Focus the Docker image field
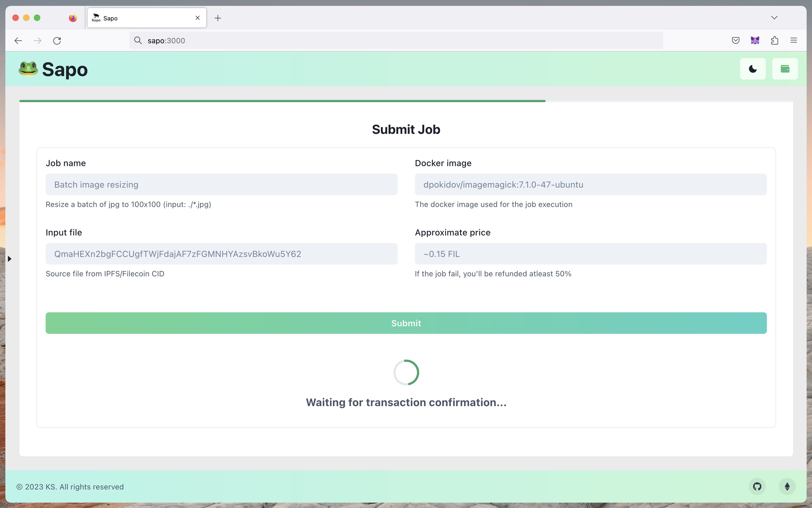This screenshot has width=812, height=508. (590, 184)
